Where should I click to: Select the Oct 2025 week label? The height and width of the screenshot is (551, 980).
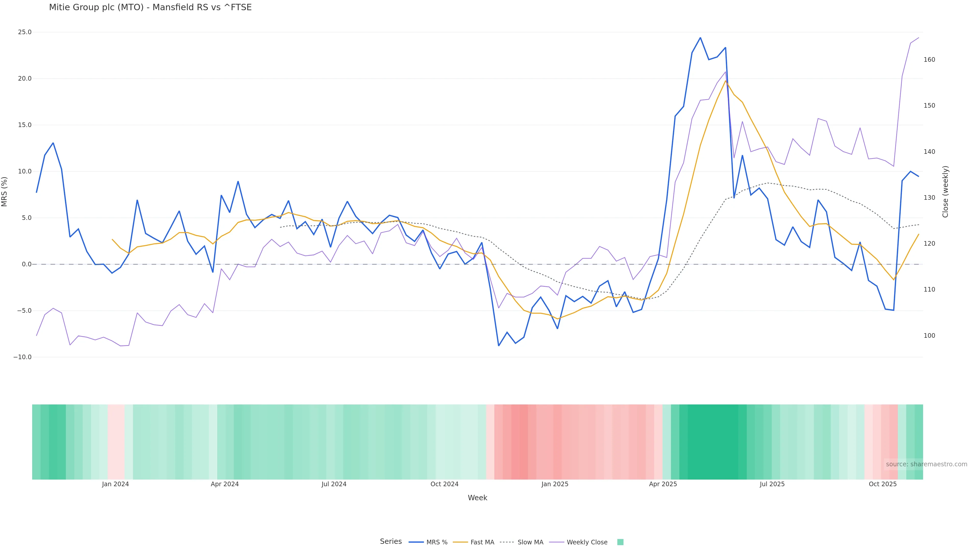883,484
